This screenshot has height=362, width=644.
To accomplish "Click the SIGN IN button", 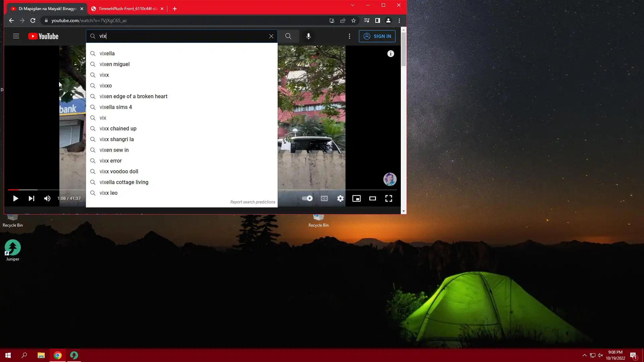I will [x=377, y=36].
